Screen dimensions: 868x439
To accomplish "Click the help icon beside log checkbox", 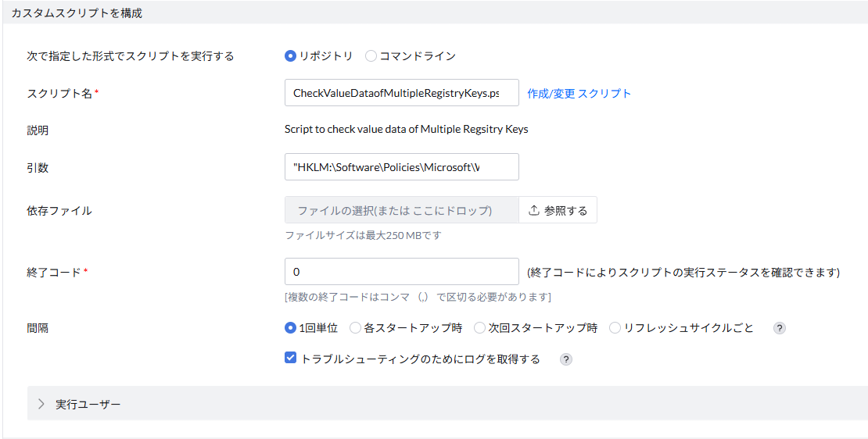I will (566, 359).
